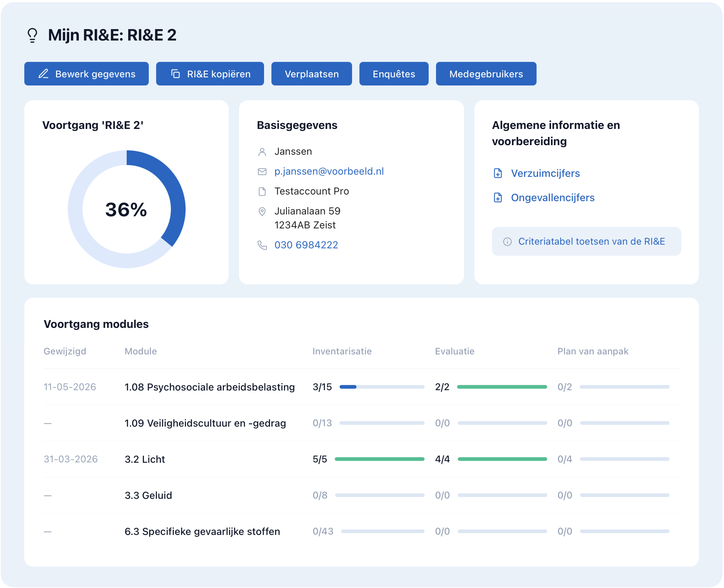Click the pencil icon in Bewerk gegevens
The height and width of the screenshot is (588, 724).
(43, 74)
